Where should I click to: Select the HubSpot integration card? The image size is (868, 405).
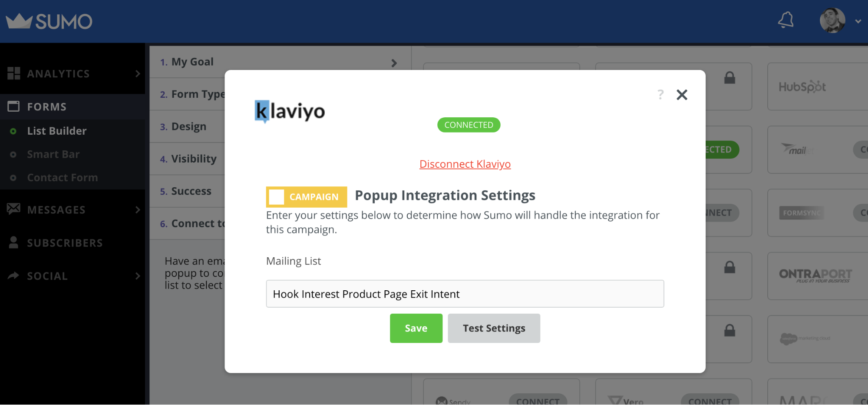[818, 86]
